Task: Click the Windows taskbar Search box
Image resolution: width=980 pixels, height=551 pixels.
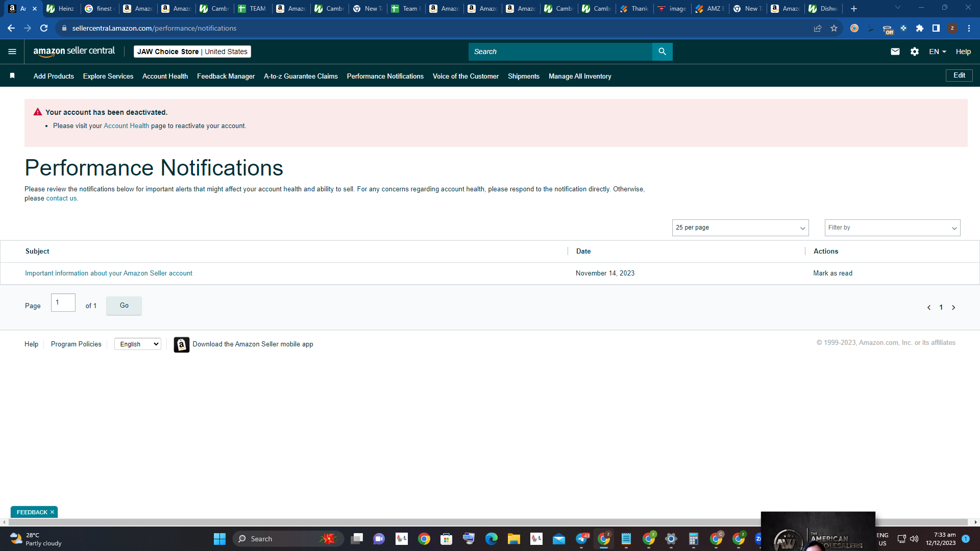Action: tap(288, 539)
